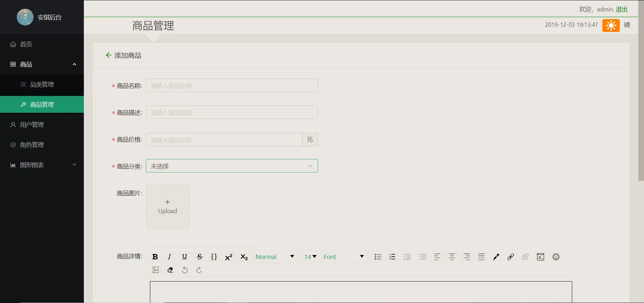Insert an image into the editor
644x303 pixels.
(156, 270)
